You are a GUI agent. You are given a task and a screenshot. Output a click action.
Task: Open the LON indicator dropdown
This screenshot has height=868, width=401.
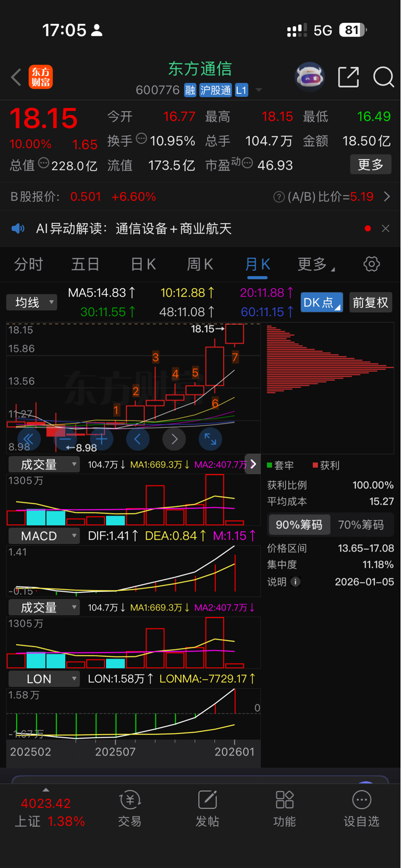click(x=44, y=679)
